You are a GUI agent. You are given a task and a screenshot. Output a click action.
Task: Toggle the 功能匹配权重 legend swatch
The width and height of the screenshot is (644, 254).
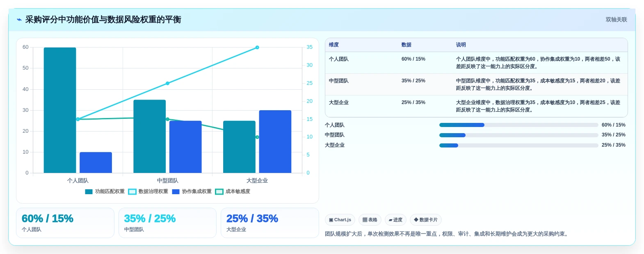[89, 192]
